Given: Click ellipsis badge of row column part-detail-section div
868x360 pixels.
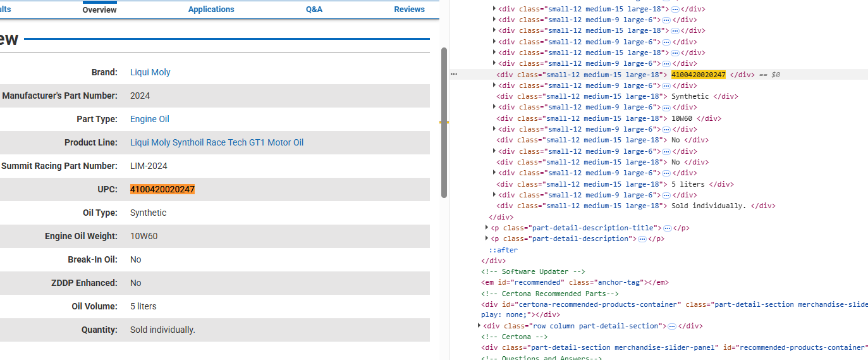Looking at the screenshot, I should [672, 326].
